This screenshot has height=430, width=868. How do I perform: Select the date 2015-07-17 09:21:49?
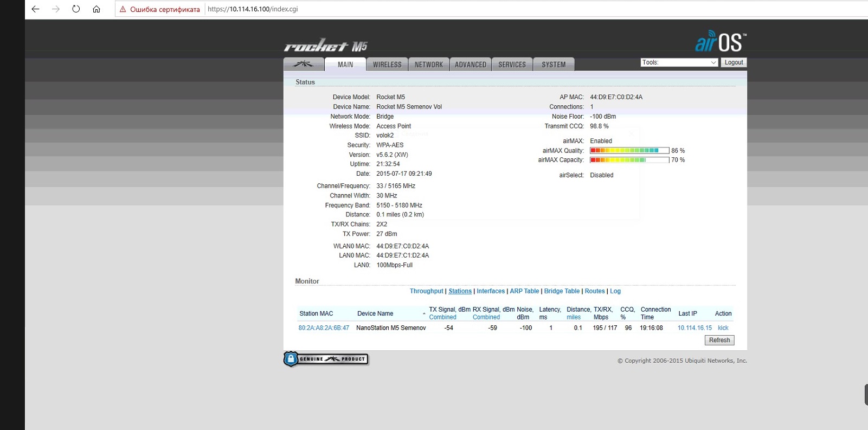pos(404,174)
